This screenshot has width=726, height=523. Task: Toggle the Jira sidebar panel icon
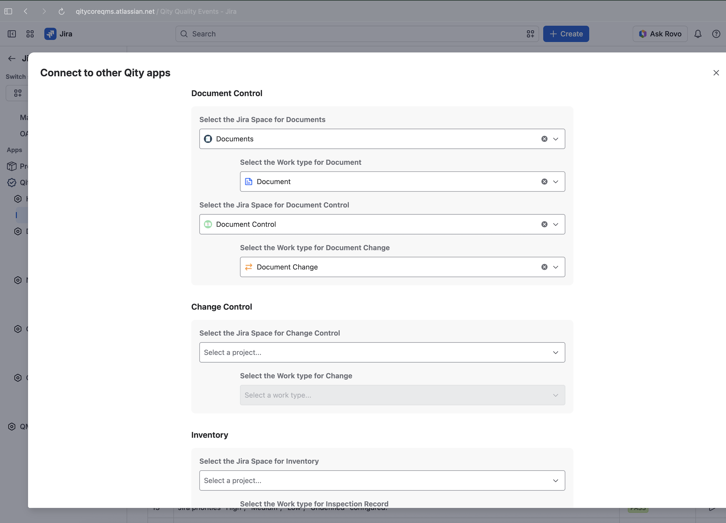[x=12, y=34]
